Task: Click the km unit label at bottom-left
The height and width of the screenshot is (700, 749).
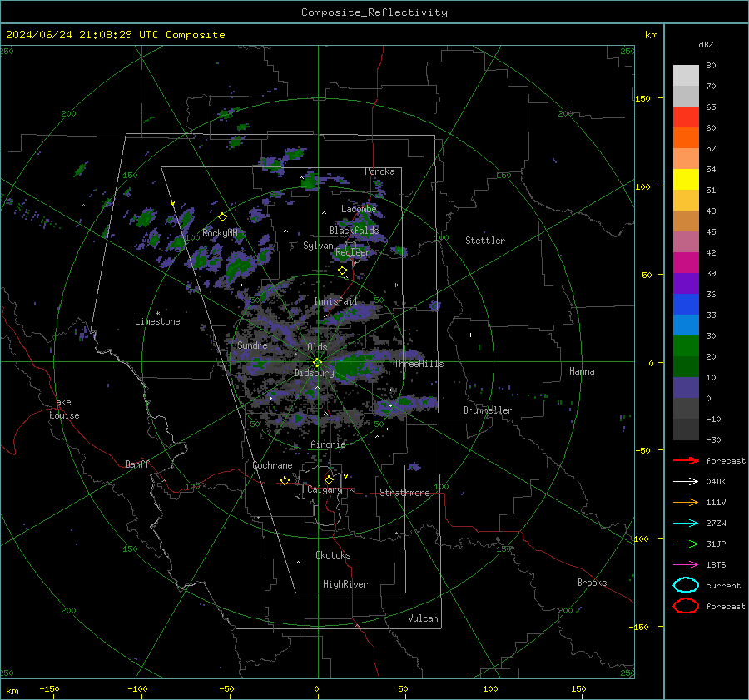Action: click(12, 691)
